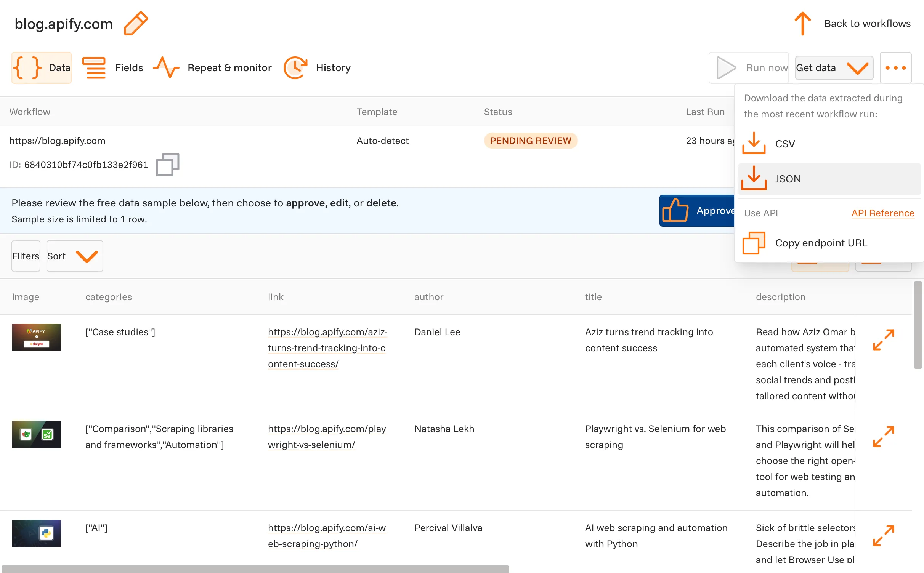Click the https://blog.apify.com workflow URL

click(57, 141)
